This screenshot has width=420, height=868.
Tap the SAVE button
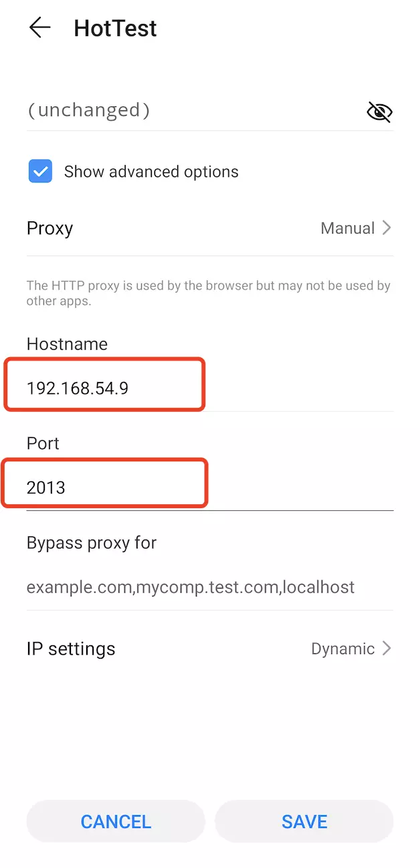[304, 821]
